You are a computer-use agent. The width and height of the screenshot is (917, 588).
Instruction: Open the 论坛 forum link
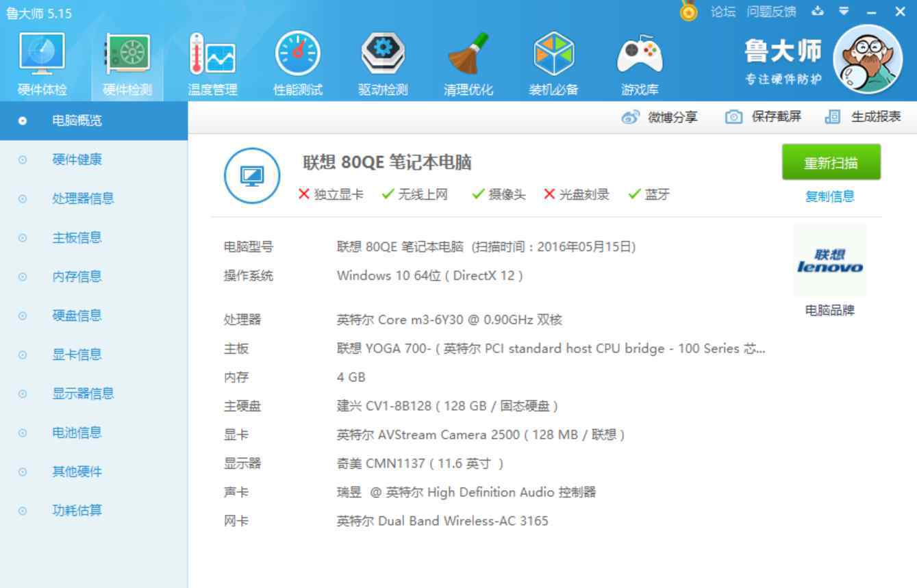(723, 12)
